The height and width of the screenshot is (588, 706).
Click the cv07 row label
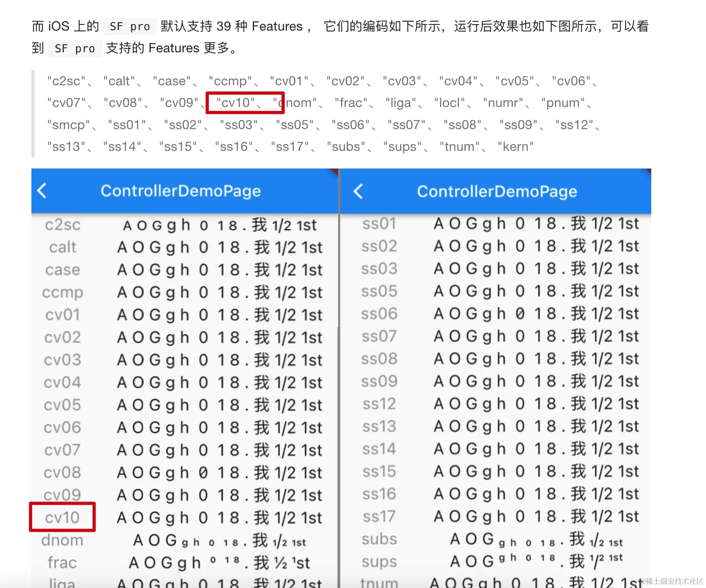point(63,450)
